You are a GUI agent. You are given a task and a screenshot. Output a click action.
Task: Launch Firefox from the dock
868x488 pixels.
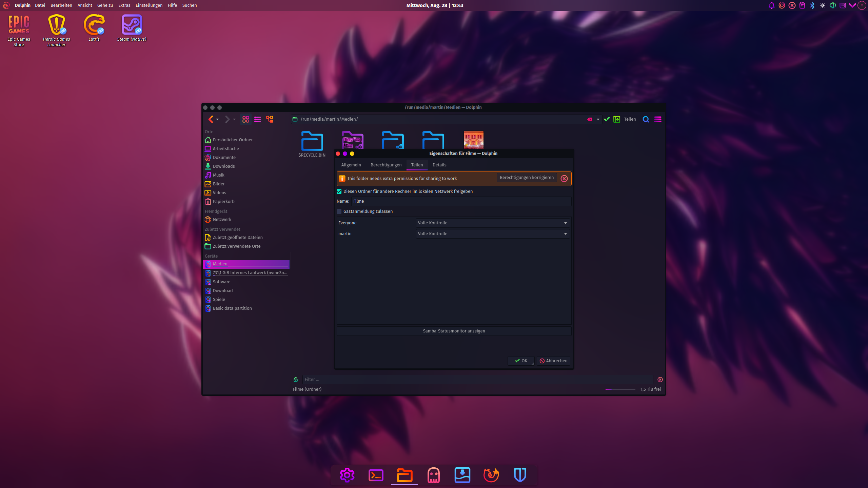tap(491, 475)
